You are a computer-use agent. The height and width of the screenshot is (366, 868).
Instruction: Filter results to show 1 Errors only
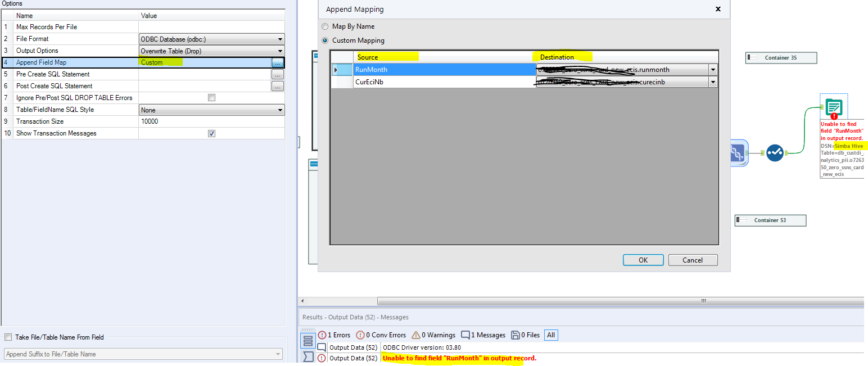[x=334, y=335]
